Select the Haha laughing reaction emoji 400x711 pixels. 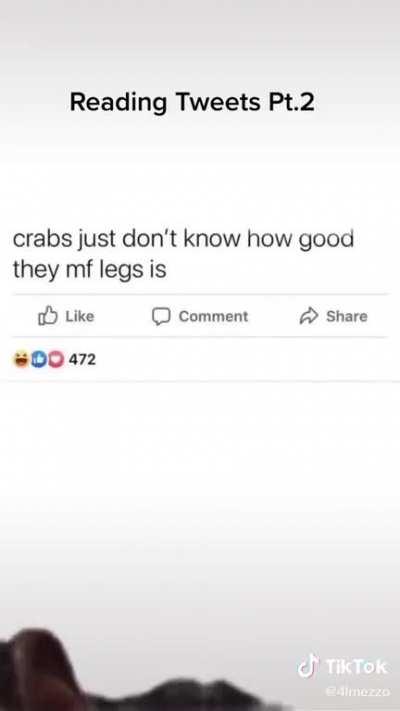[x=21, y=360]
